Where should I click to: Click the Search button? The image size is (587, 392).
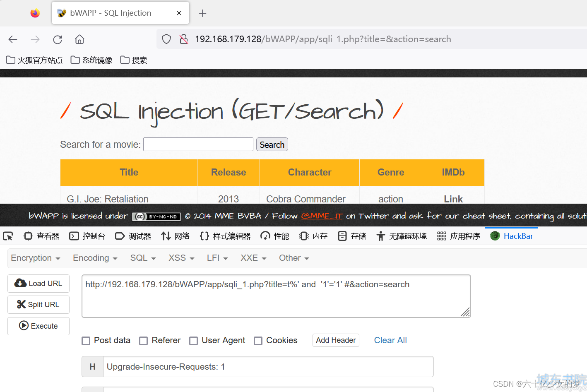click(x=272, y=144)
